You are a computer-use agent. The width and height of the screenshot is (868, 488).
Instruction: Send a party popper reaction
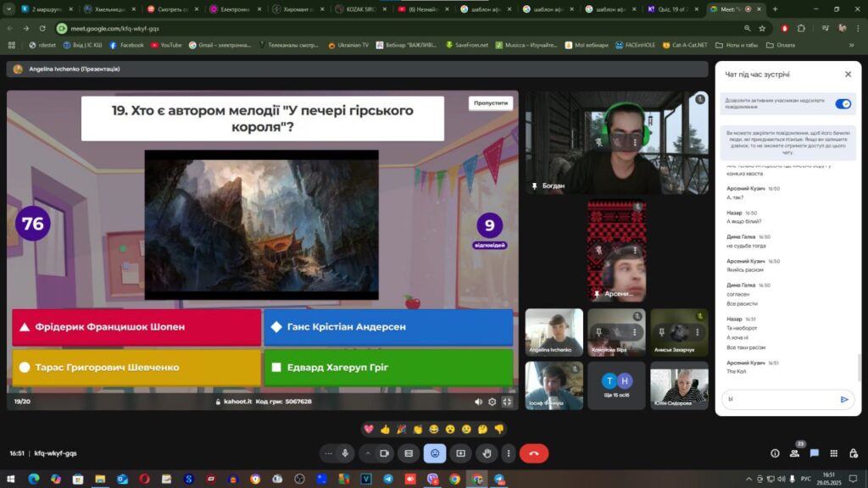[x=401, y=429]
